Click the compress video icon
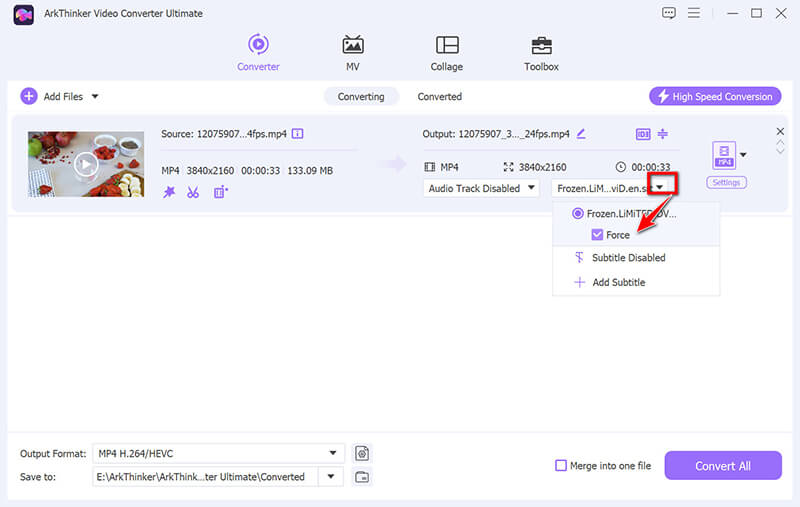The height and width of the screenshot is (507, 800). click(663, 134)
